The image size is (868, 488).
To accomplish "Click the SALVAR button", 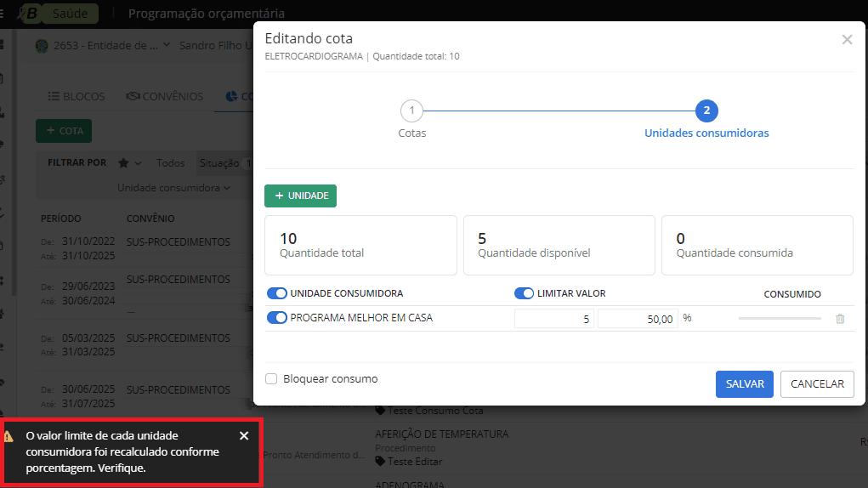I will (x=744, y=384).
